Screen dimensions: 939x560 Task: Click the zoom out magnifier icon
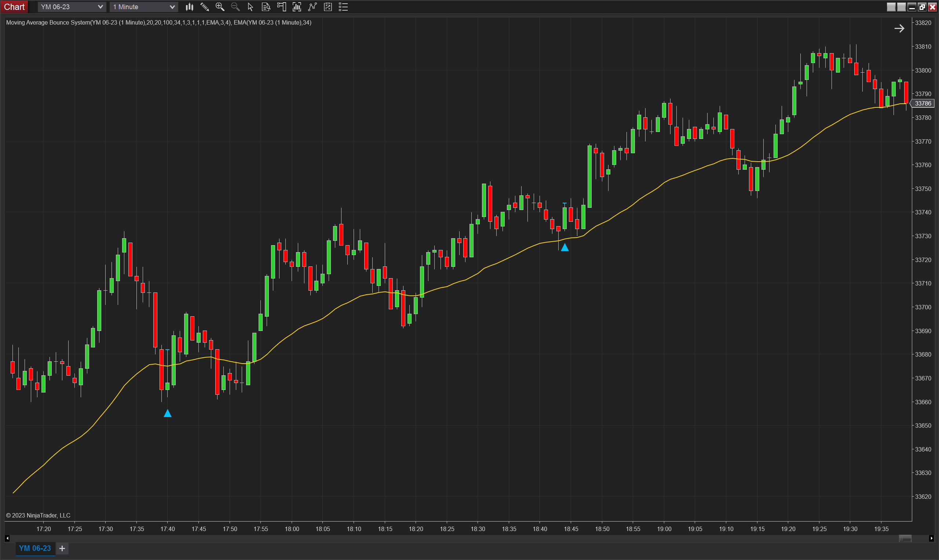[235, 7]
